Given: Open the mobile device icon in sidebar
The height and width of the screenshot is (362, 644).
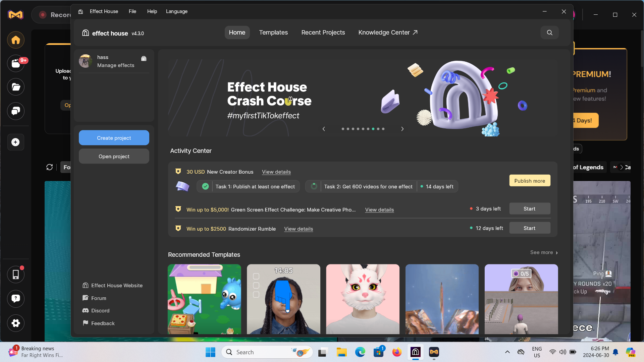Looking at the screenshot, I should [x=16, y=275].
